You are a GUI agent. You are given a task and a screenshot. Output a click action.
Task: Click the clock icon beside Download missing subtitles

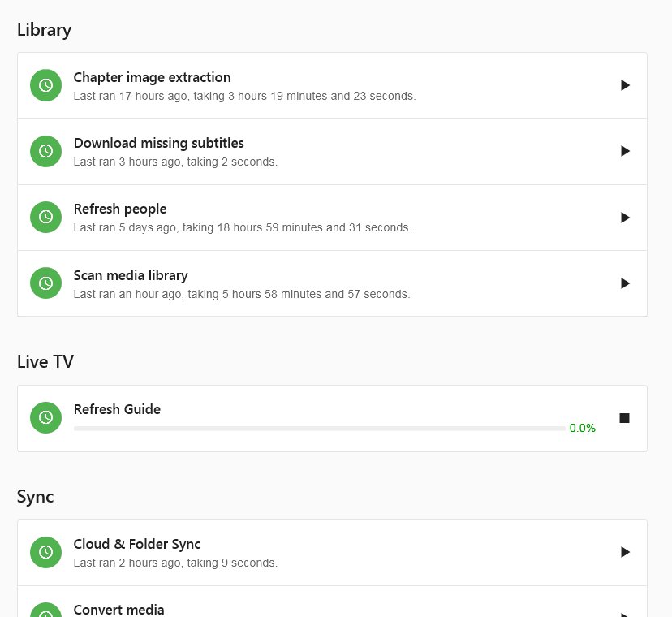point(46,151)
